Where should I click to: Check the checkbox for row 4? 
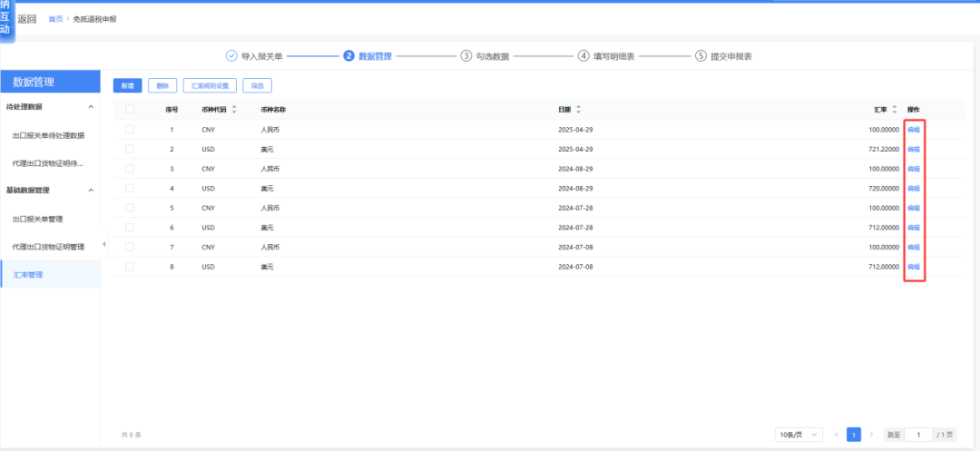(x=130, y=188)
